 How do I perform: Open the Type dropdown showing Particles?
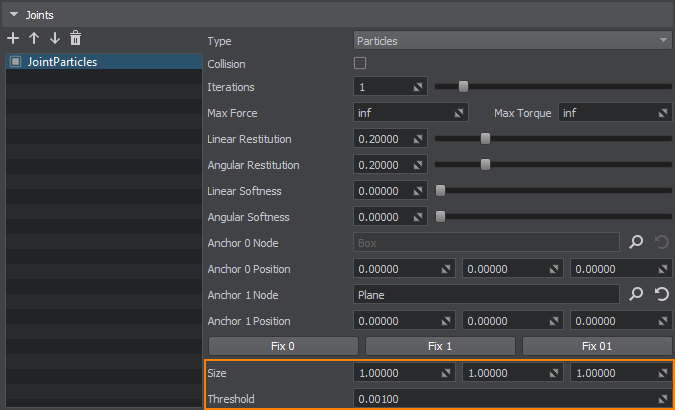point(512,40)
